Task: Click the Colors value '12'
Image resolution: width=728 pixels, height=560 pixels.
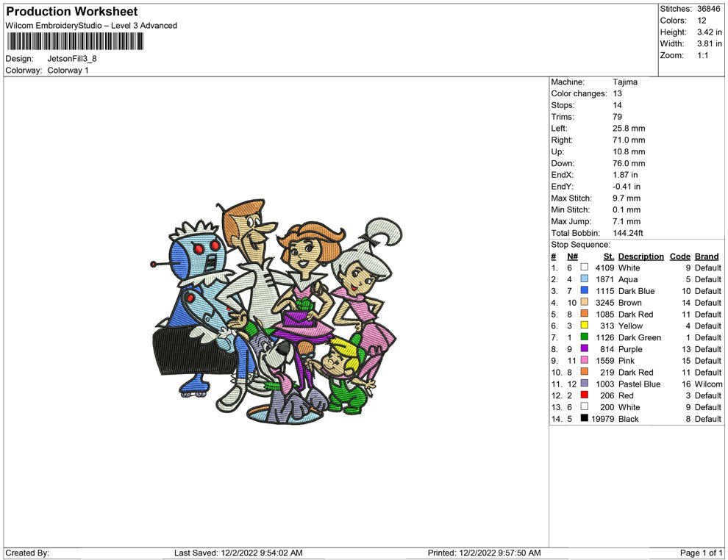Action: pyautogui.click(x=702, y=21)
